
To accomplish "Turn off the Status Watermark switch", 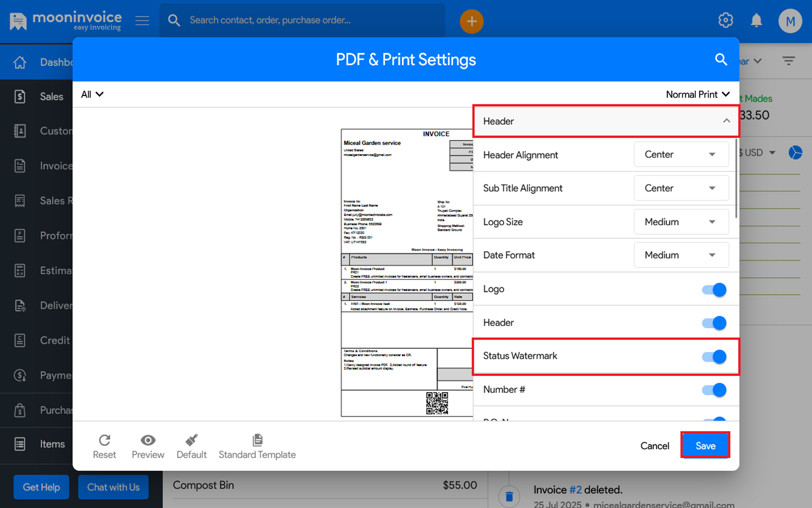I will [x=714, y=357].
